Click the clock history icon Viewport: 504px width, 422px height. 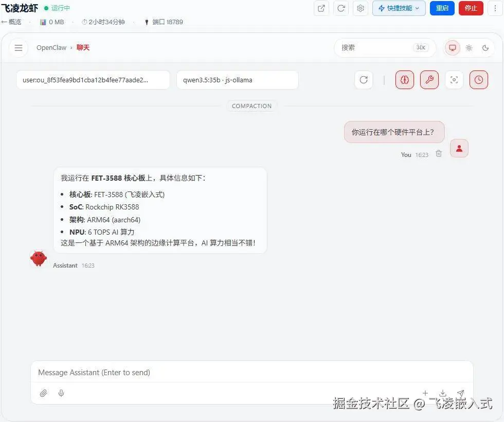click(479, 80)
